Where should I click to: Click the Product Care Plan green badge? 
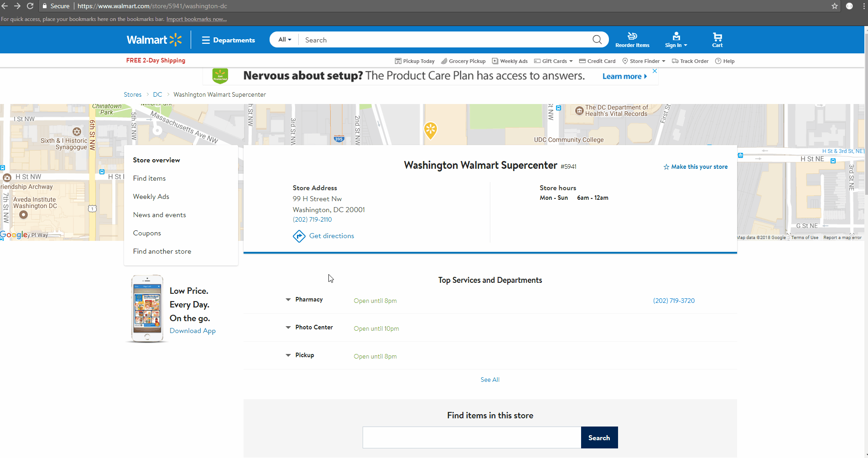[220, 76]
